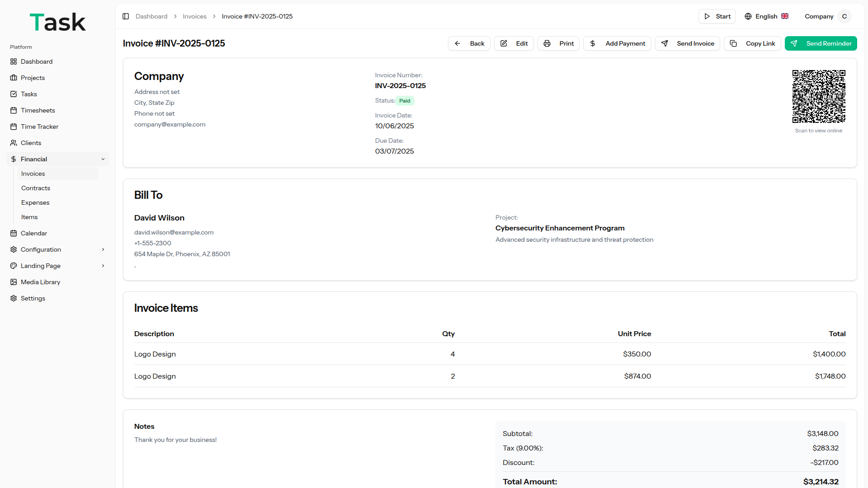The image size is (868, 488).
Task: Open the Time Tracker sidebar icon
Action: click(x=14, y=127)
